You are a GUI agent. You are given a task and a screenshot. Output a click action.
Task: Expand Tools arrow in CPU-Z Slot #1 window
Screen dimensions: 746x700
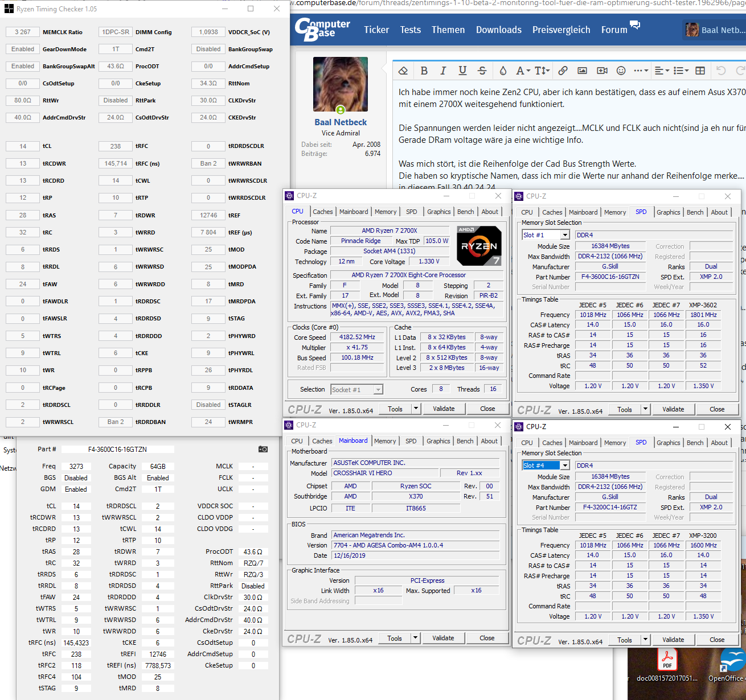click(645, 409)
